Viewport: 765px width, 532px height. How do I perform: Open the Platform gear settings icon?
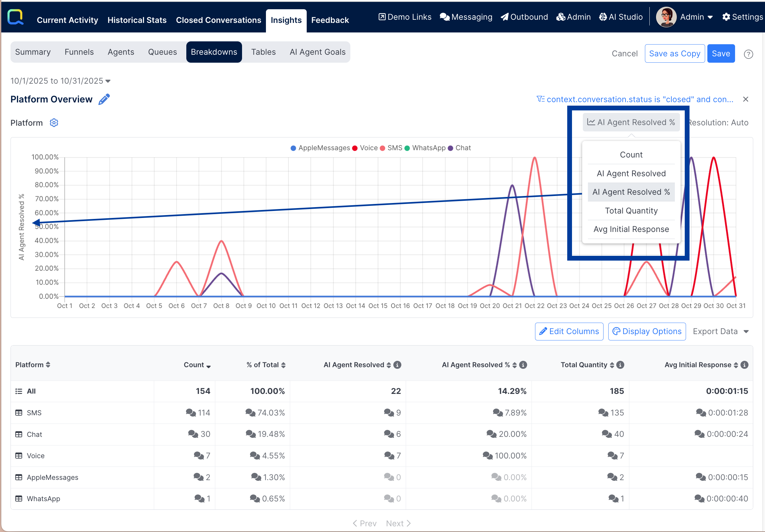(54, 123)
